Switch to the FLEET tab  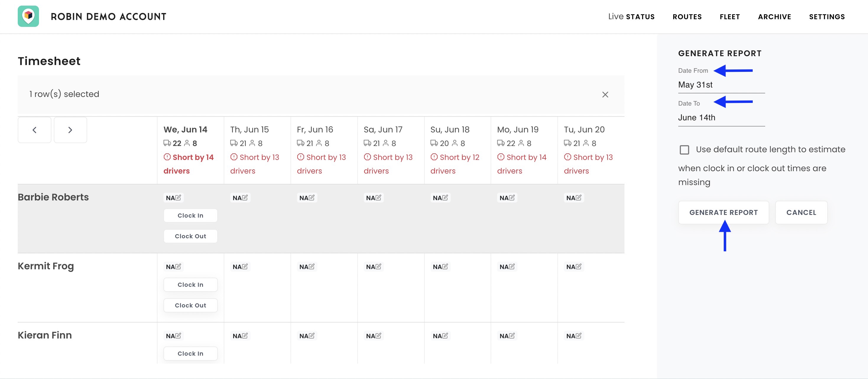click(729, 17)
